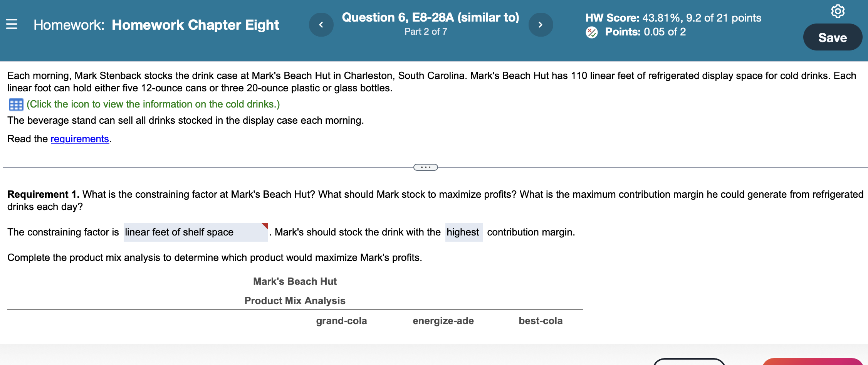This screenshot has width=868, height=365.
Task: Open the settings gear in the top right
Action: point(838,12)
